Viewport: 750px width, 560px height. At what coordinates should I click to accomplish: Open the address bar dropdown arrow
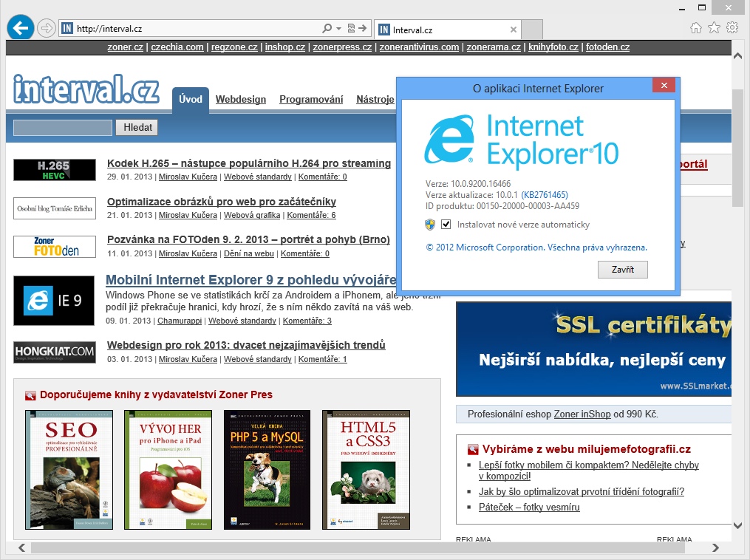coord(338,29)
